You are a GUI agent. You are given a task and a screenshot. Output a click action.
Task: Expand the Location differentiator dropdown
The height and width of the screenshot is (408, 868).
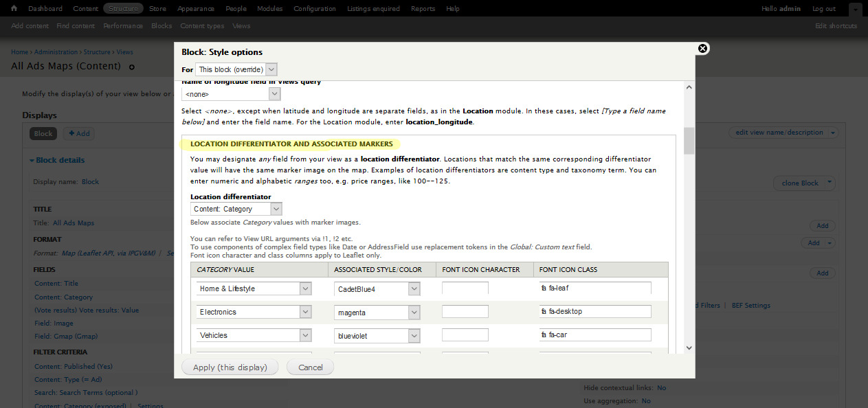point(236,209)
